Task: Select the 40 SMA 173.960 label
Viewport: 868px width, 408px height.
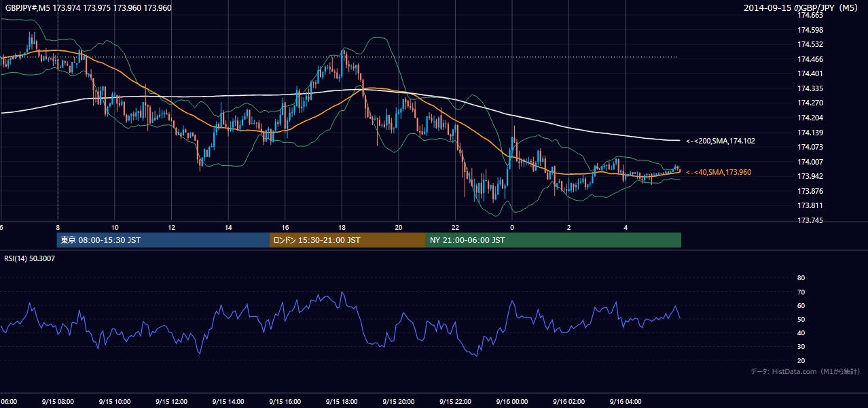Action: 719,172
